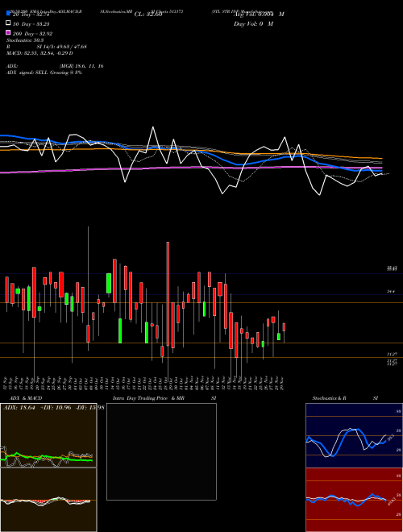Screen dimensions: 403x532
Task: Select the '200 Day = 32.92' legend text
Action: [x=32, y=34]
